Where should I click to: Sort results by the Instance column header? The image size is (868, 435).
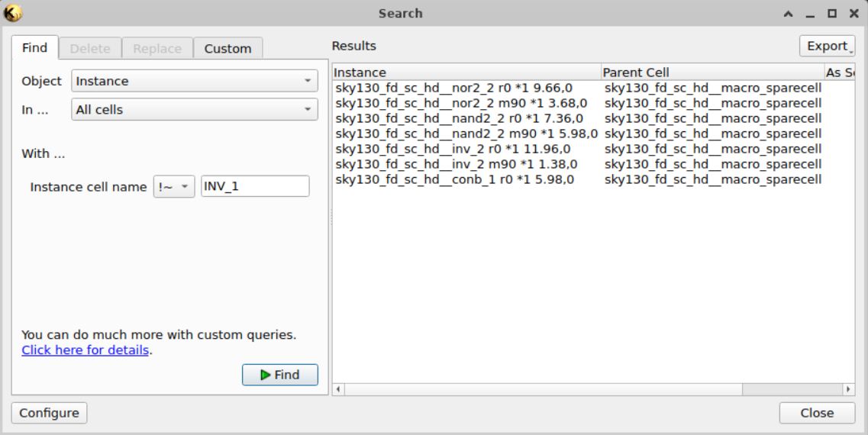tap(466, 72)
